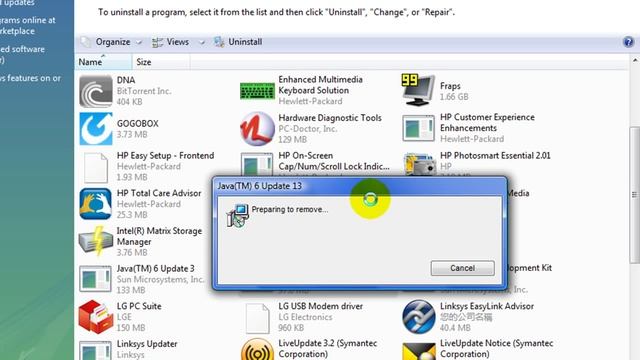
Task: Click 'Hardware Diagnostic Tools' name
Action: click(330, 118)
